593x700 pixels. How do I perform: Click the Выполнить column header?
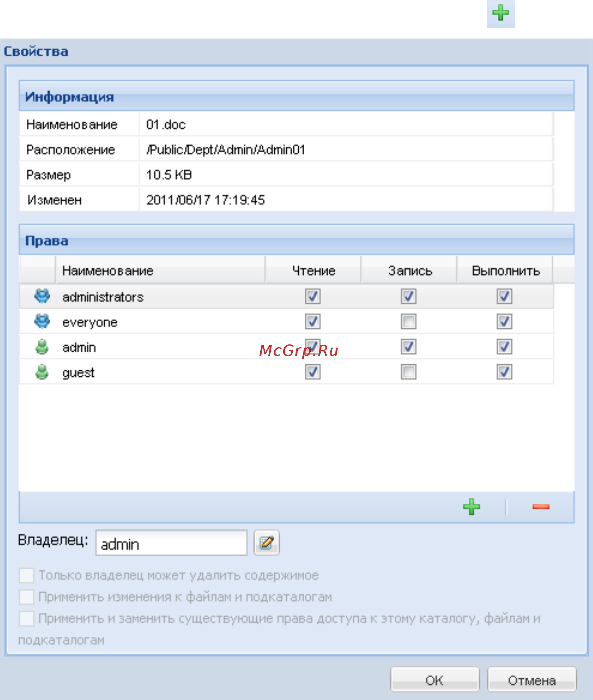click(x=505, y=270)
